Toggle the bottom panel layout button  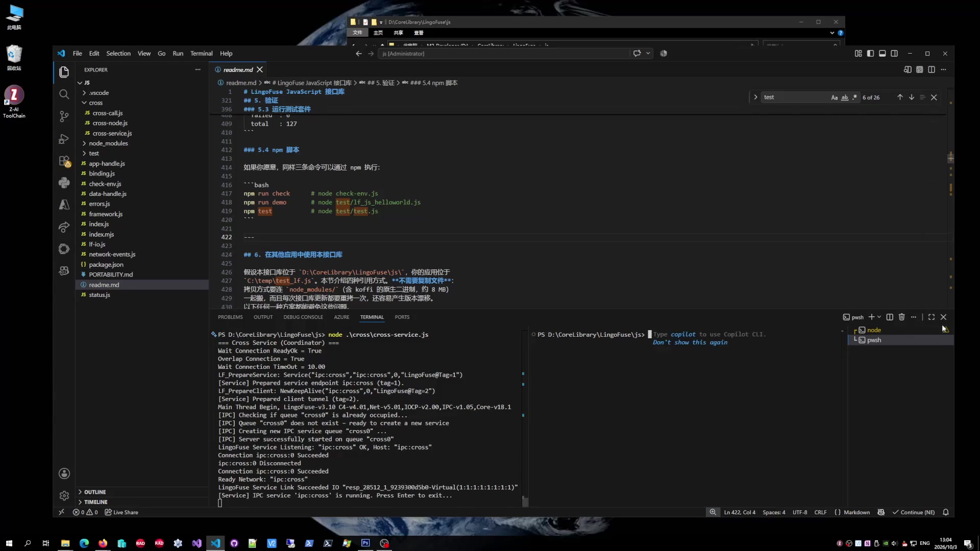point(882,53)
